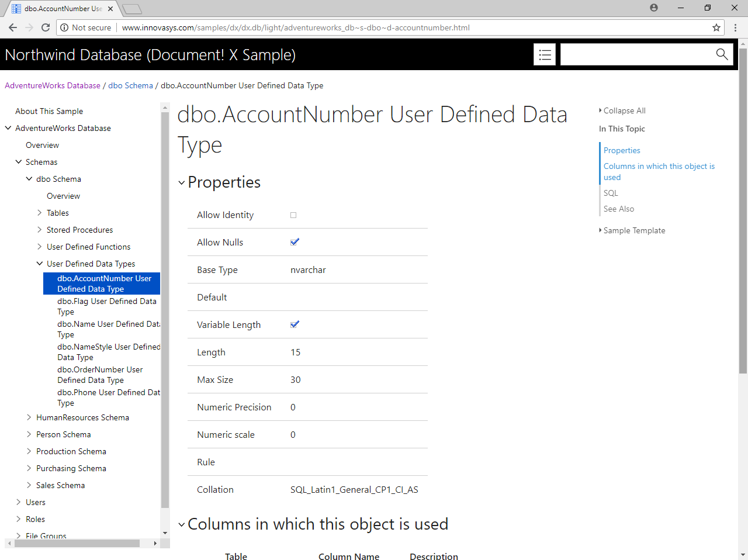Reload the page with the refresh icon
The image size is (748, 560).
pos(46,27)
